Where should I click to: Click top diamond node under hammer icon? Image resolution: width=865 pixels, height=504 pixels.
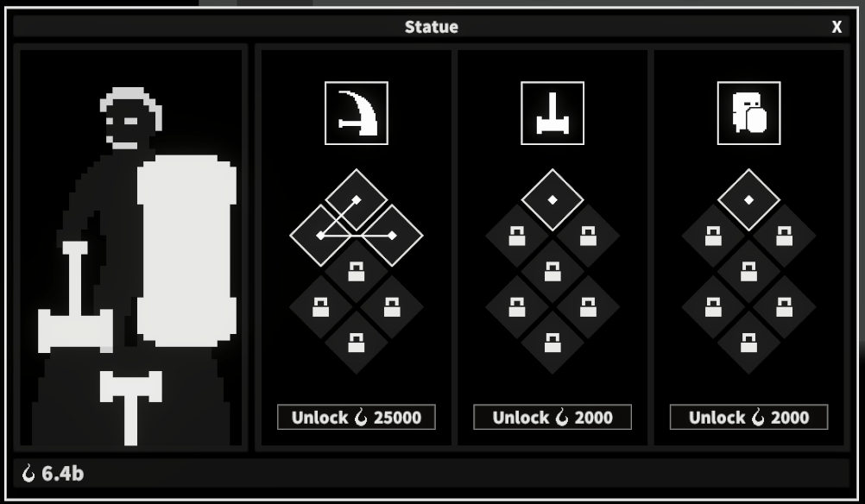[552, 199]
